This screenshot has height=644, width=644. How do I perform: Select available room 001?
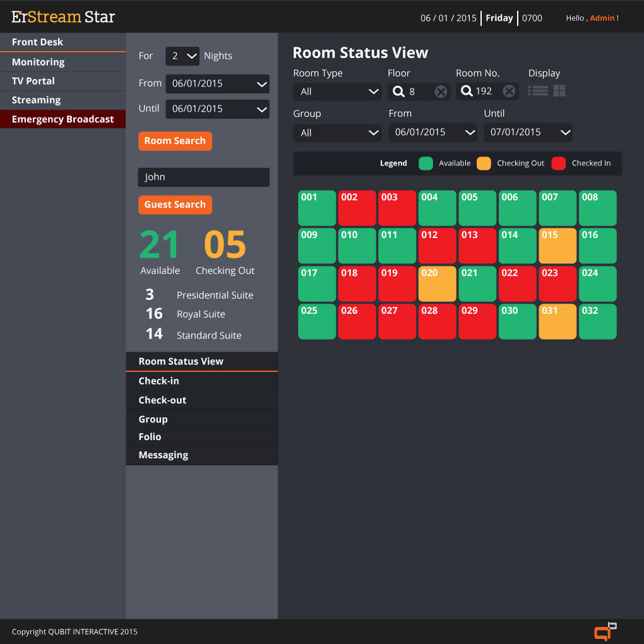[317, 208]
